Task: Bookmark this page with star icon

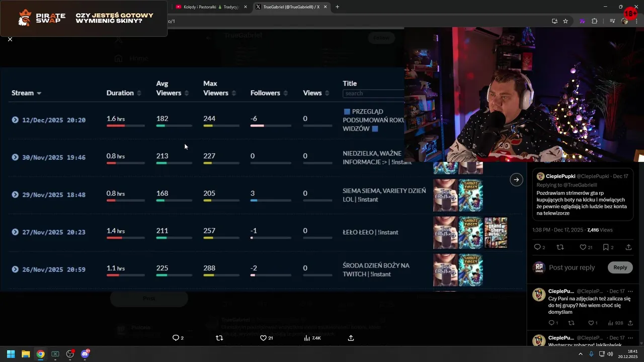Action: 566,21
